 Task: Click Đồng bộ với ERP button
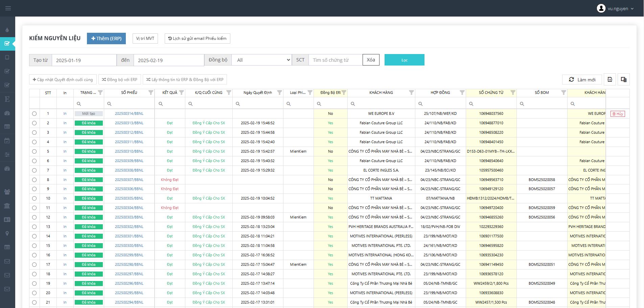pos(120,80)
